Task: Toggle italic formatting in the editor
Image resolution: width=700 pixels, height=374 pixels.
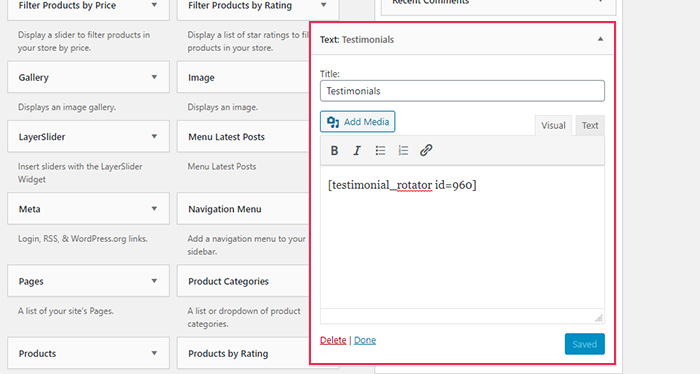Action: pos(357,150)
